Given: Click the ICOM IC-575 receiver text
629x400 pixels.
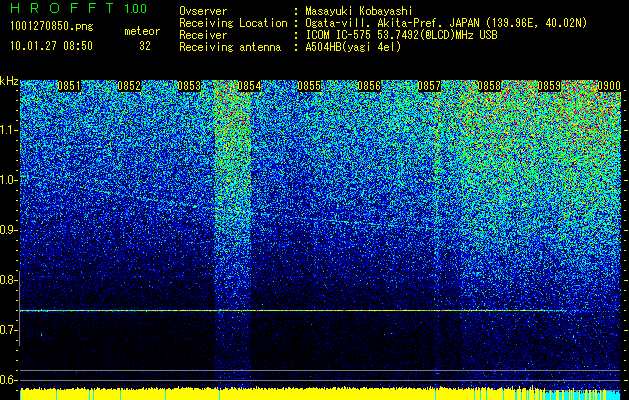Looking at the screenshot, I should (401, 35).
